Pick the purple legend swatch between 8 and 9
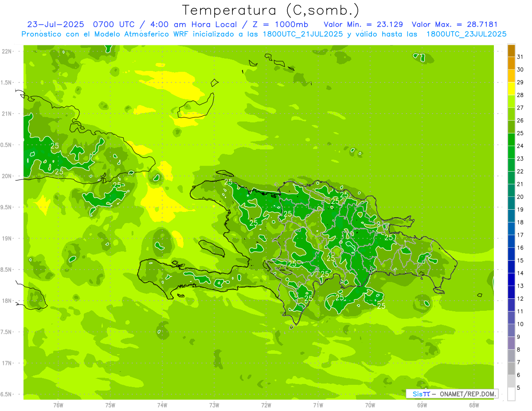 (x=511, y=343)
